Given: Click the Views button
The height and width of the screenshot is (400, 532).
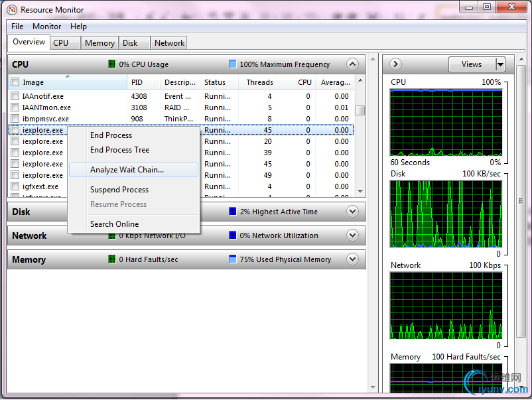Looking at the screenshot, I should (472, 64).
